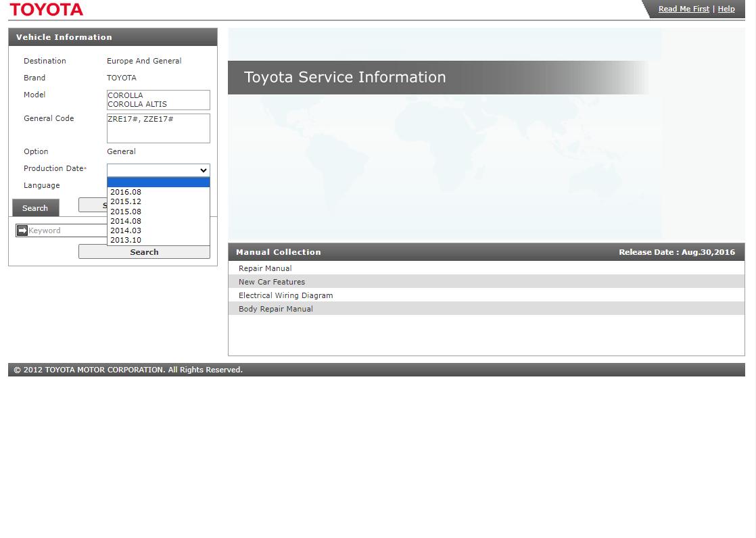Click the TOYOTA brand value
The image size is (756, 538).
(x=122, y=78)
